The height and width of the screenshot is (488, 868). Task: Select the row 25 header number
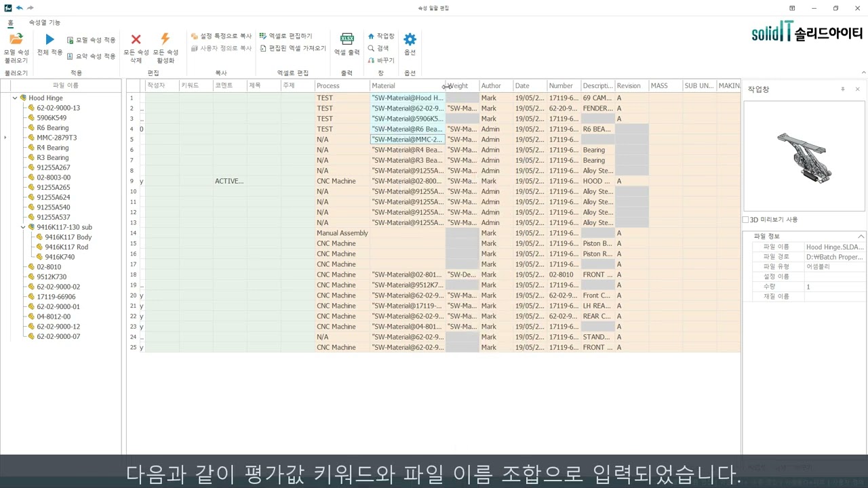pos(133,348)
